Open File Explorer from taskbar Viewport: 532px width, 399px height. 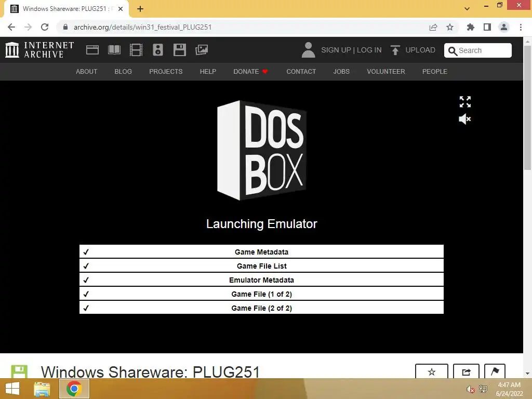[42, 389]
